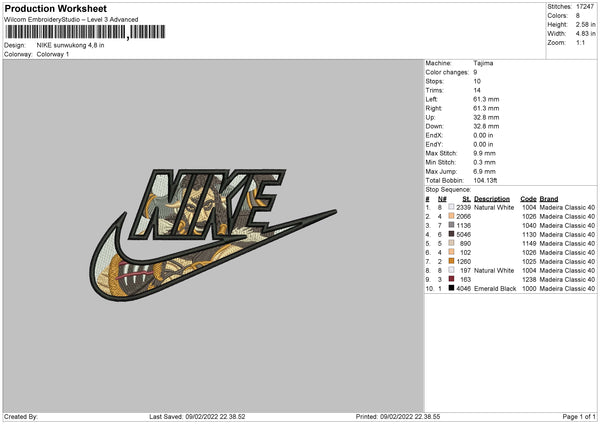Click the Height value '2.58 in'
600x424 pixels.
tap(585, 24)
